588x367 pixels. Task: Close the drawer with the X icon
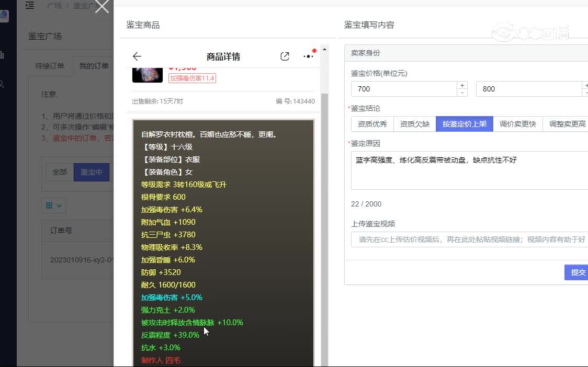101,6
